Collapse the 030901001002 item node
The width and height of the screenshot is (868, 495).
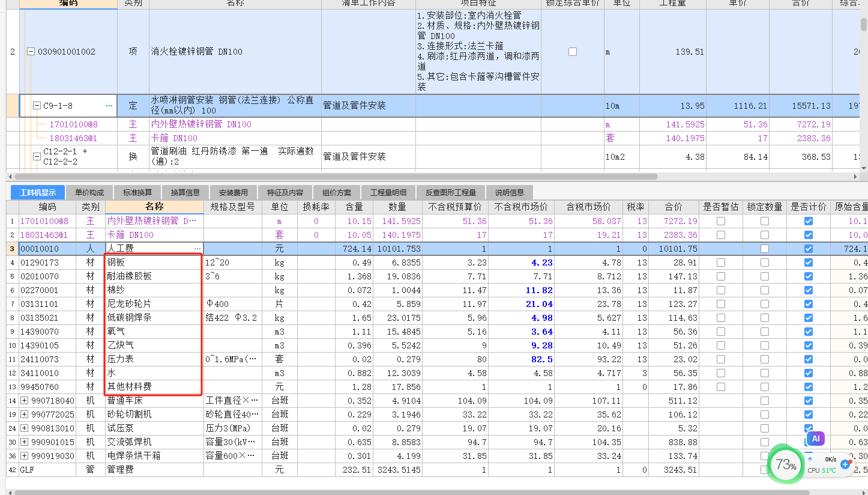(31, 52)
